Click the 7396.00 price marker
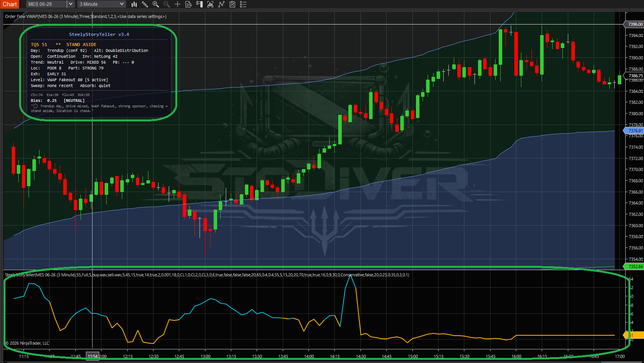 [635, 24]
